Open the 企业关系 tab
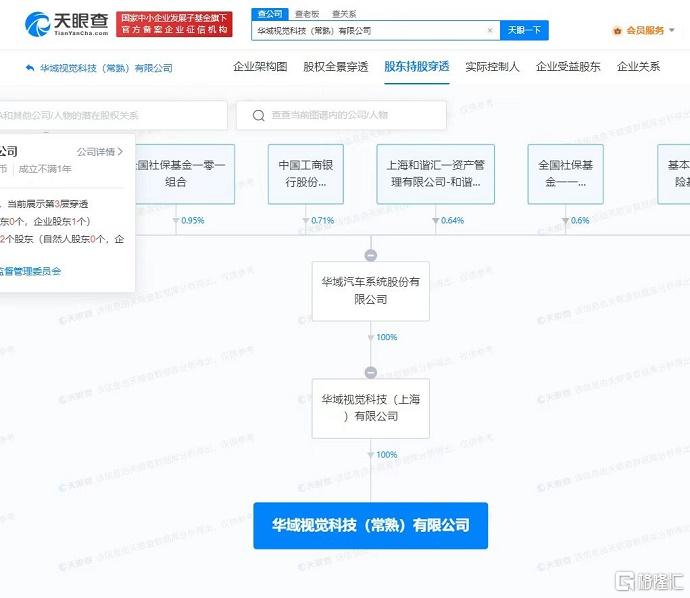This screenshot has width=690, height=598. tap(639, 66)
